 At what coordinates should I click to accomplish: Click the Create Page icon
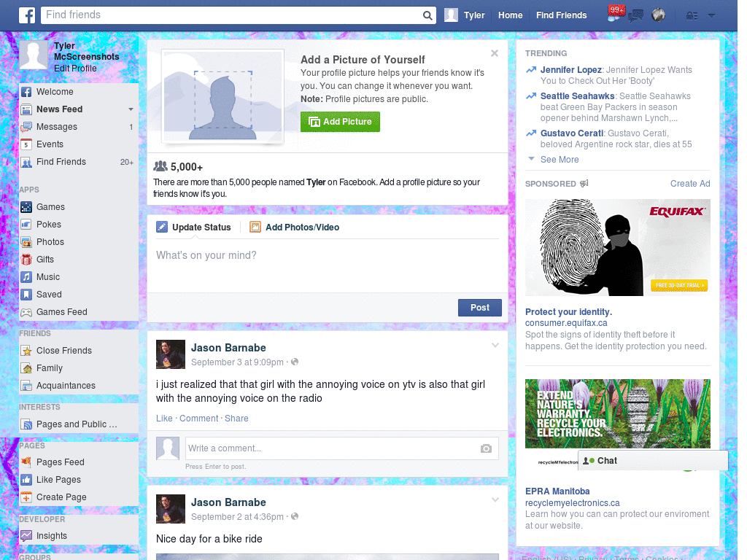27,497
